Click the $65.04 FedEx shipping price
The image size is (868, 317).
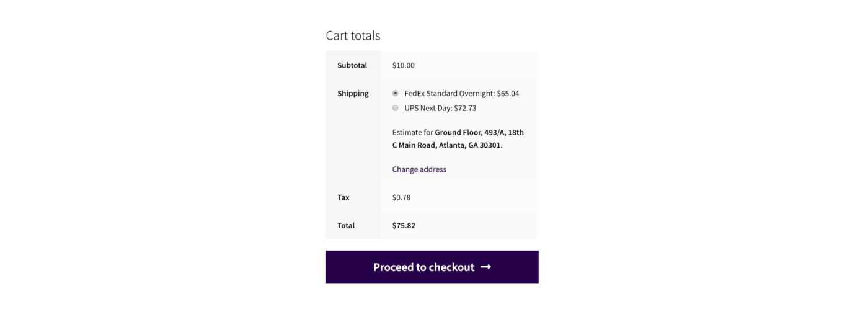(508, 94)
